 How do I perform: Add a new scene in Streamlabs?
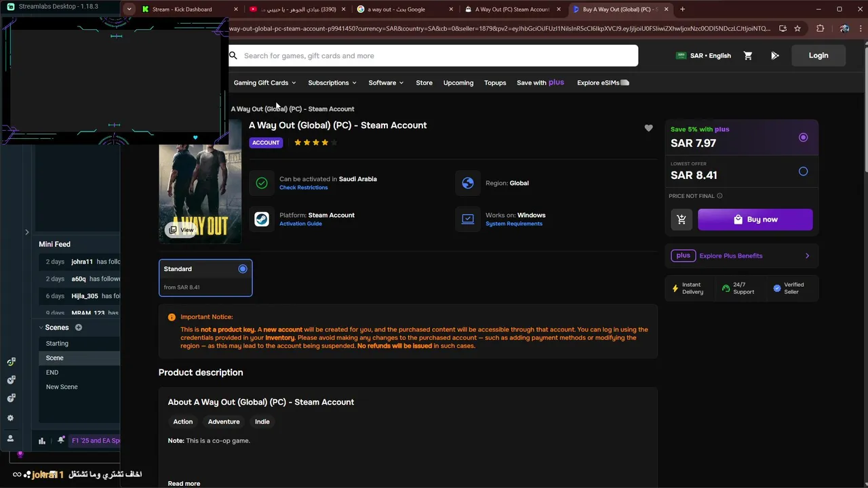pyautogui.click(x=79, y=327)
